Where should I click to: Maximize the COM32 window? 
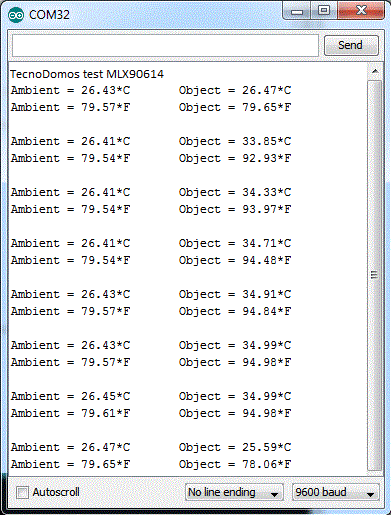(324, 11)
